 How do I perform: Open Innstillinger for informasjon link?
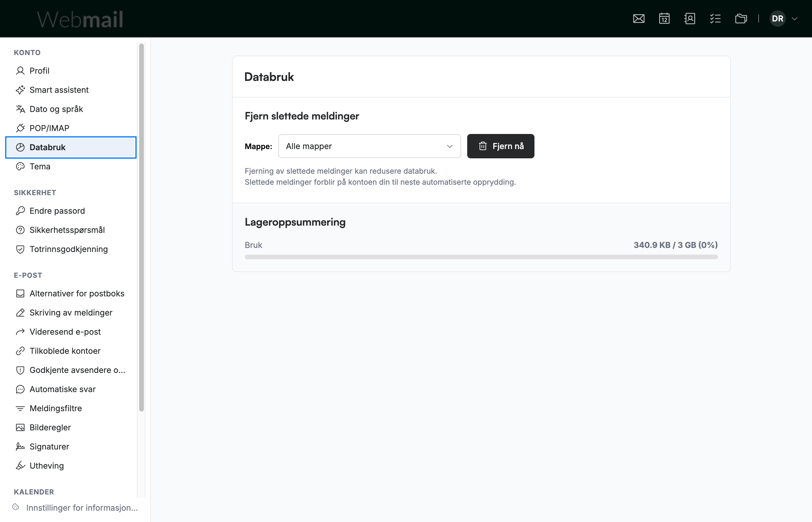82,508
